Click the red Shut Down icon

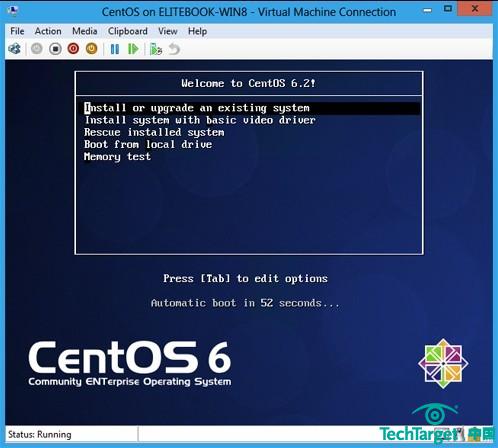(73, 49)
